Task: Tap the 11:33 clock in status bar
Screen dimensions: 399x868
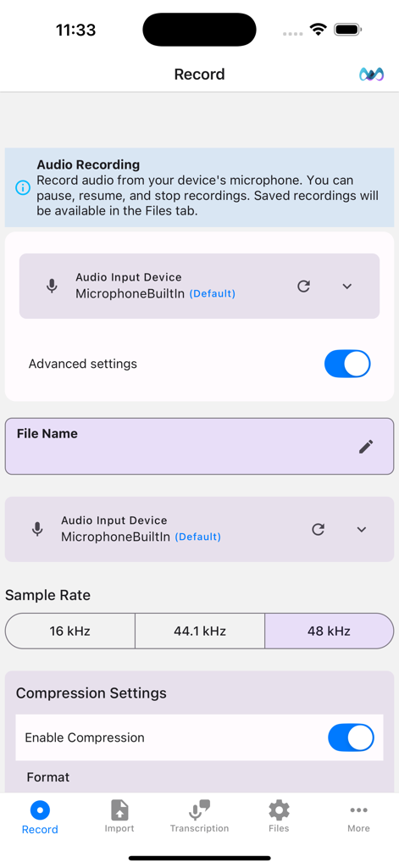Action: point(75,30)
